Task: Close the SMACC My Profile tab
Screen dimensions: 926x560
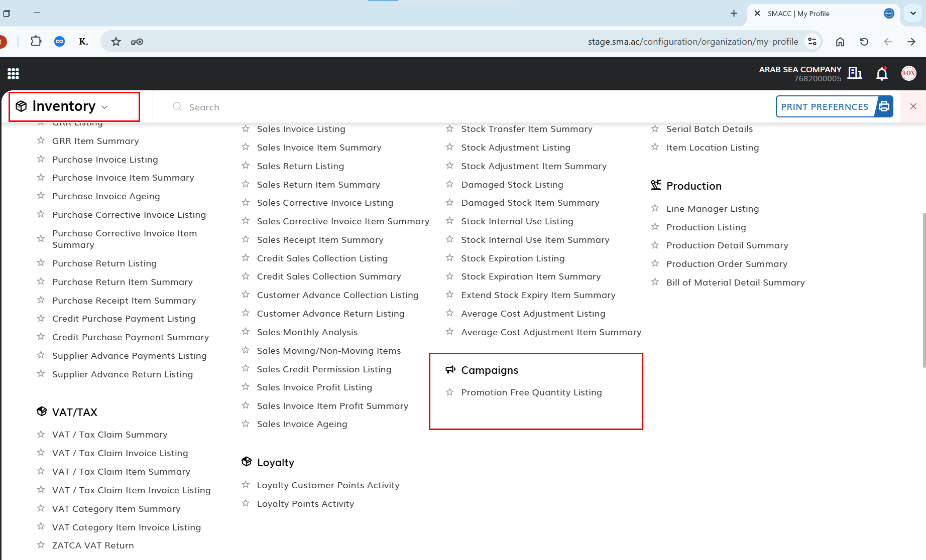Action: tap(757, 14)
